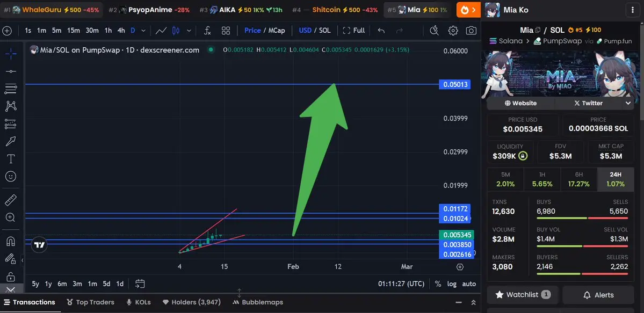Image resolution: width=644 pixels, height=313 pixels.
Task: Toggle log scale mode
Action: (x=452, y=284)
